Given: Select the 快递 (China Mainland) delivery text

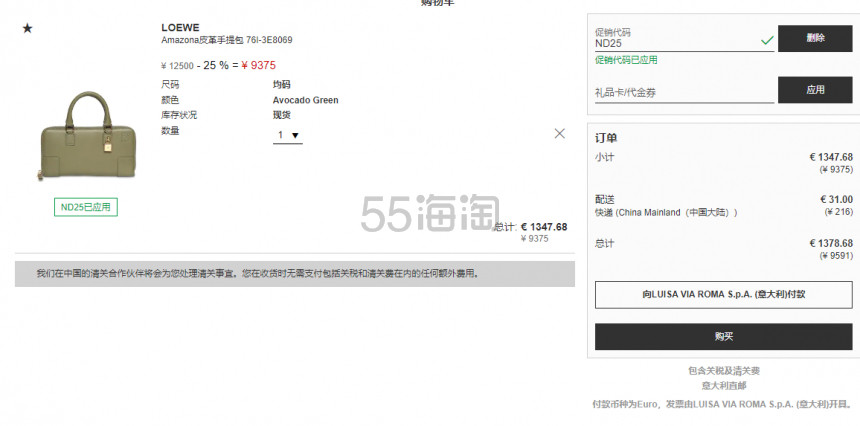Looking at the screenshot, I should (666, 212).
